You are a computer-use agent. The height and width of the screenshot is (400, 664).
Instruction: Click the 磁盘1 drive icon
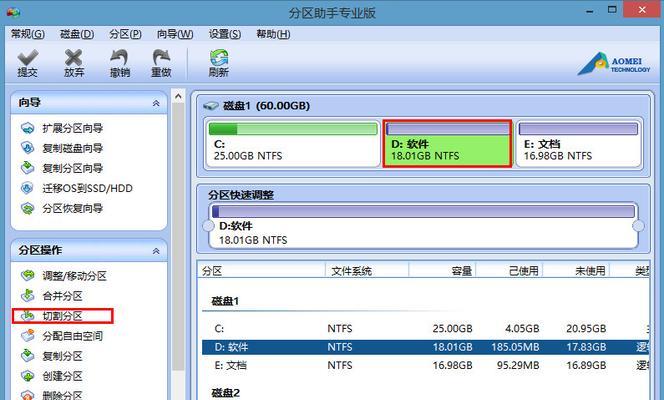[x=210, y=105]
